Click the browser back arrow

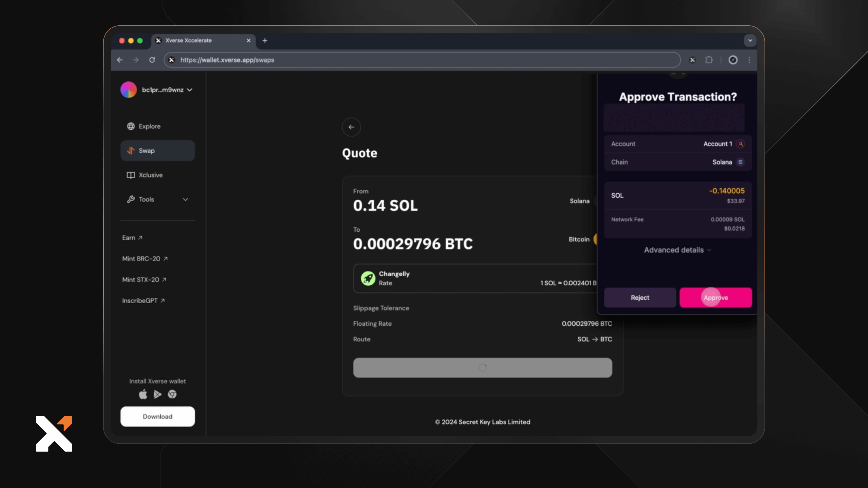(120, 60)
